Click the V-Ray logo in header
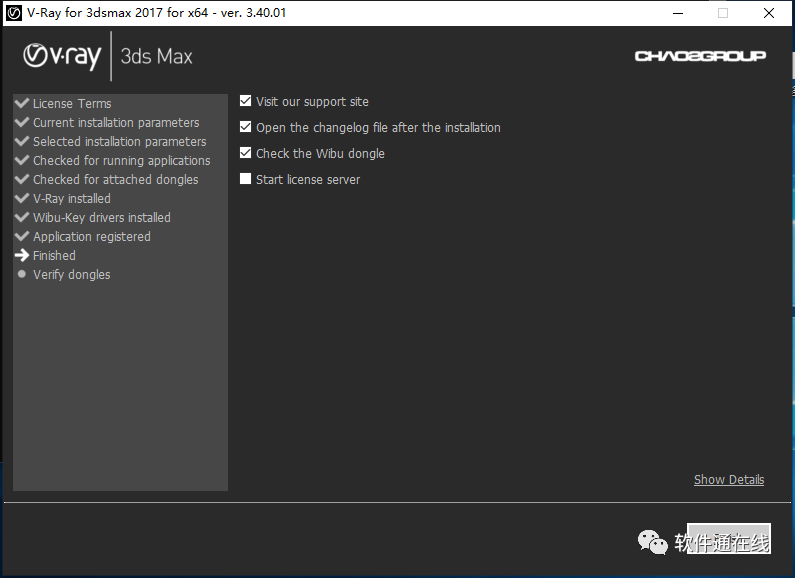The image size is (795, 578). click(x=62, y=56)
